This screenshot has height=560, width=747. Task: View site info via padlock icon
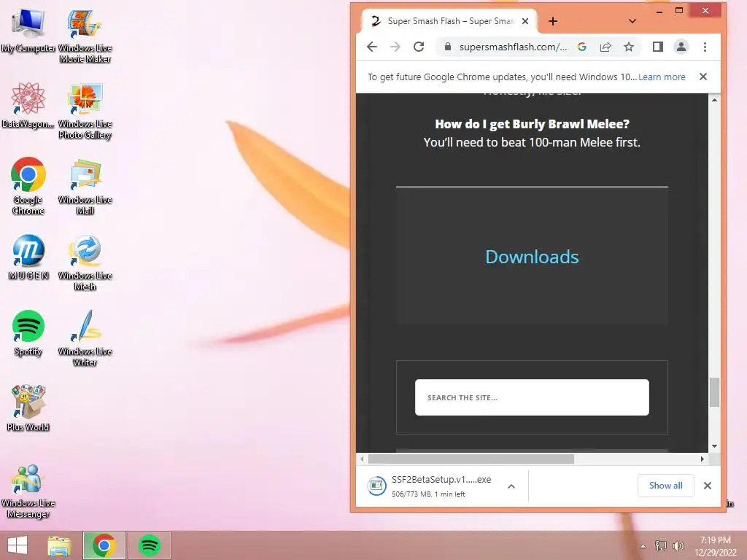pos(447,47)
